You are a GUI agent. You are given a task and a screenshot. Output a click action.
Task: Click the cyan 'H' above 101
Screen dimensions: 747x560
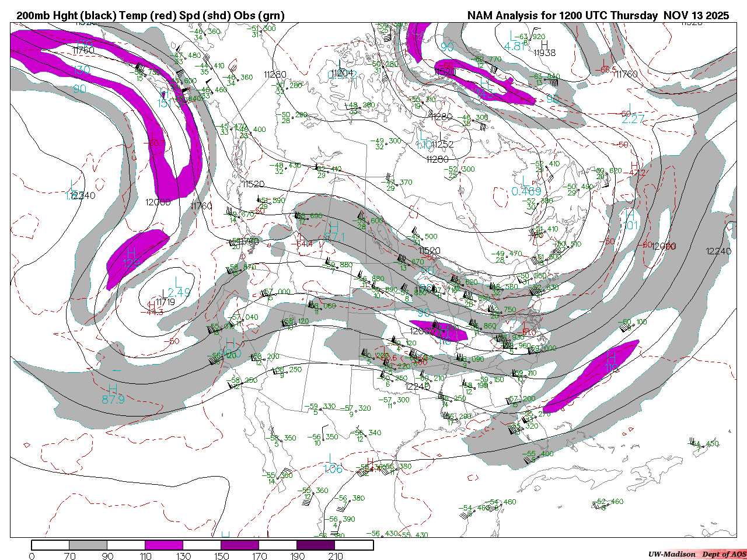point(630,214)
